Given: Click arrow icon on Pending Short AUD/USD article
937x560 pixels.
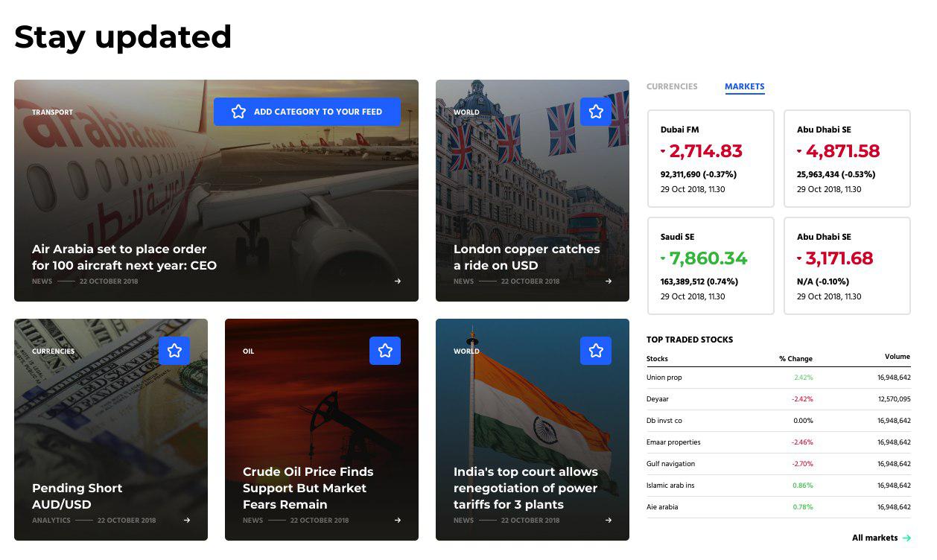Looking at the screenshot, I should [187, 521].
